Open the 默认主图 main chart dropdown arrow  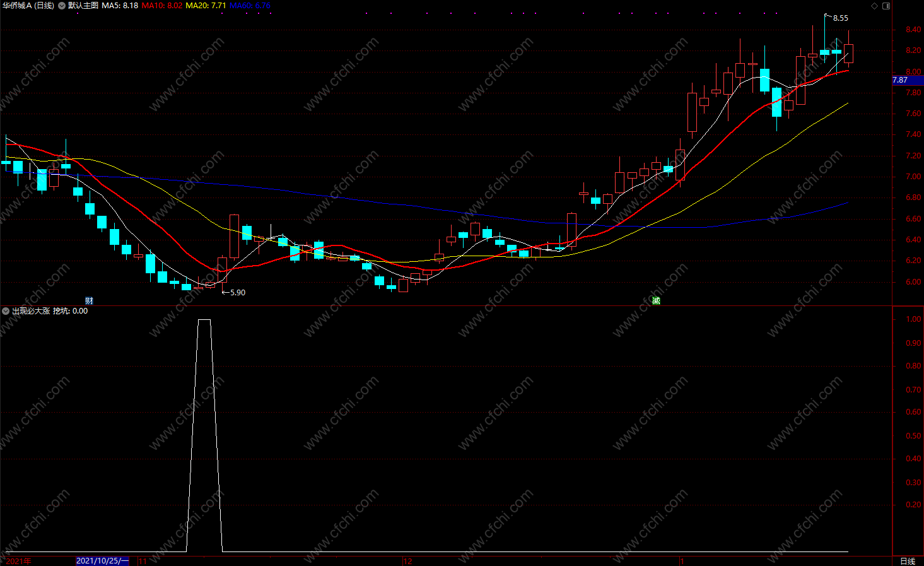62,6
